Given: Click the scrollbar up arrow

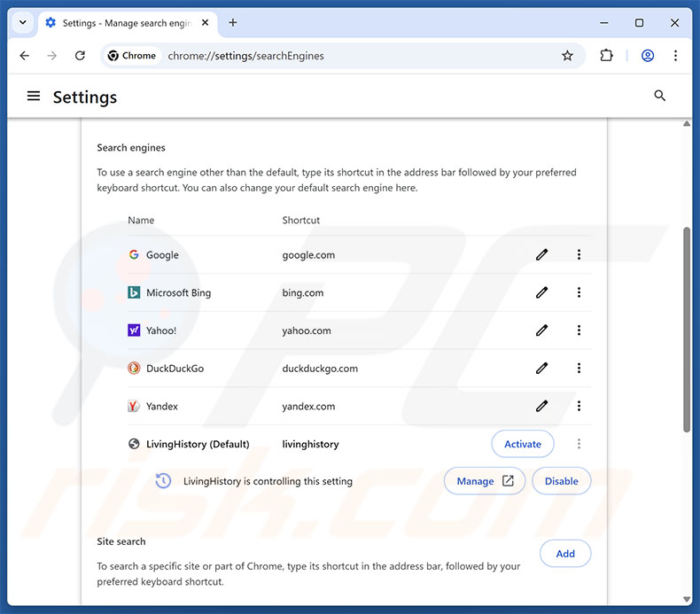Looking at the screenshot, I should pos(687,124).
